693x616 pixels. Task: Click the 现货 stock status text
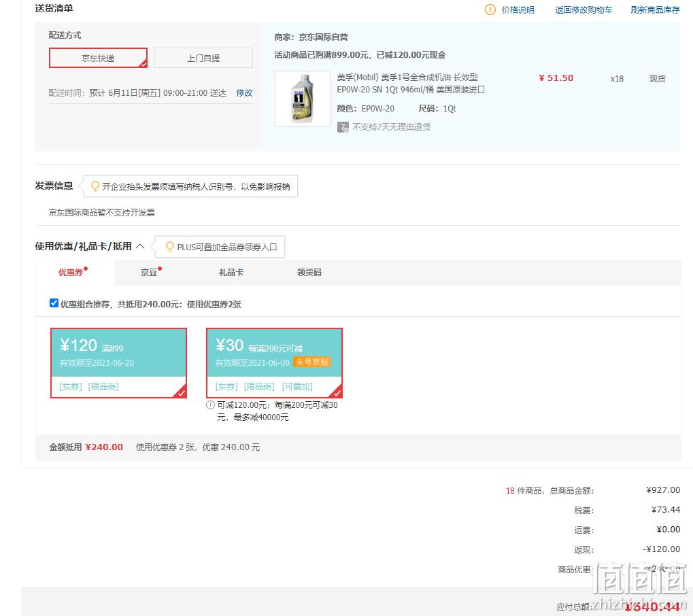657,79
